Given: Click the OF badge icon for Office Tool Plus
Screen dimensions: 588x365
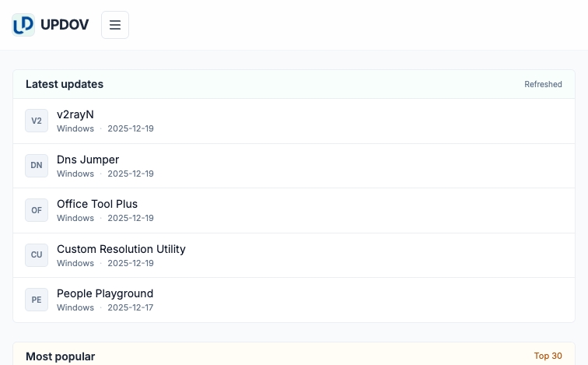Looking at the screenshot, I should 37,210.
